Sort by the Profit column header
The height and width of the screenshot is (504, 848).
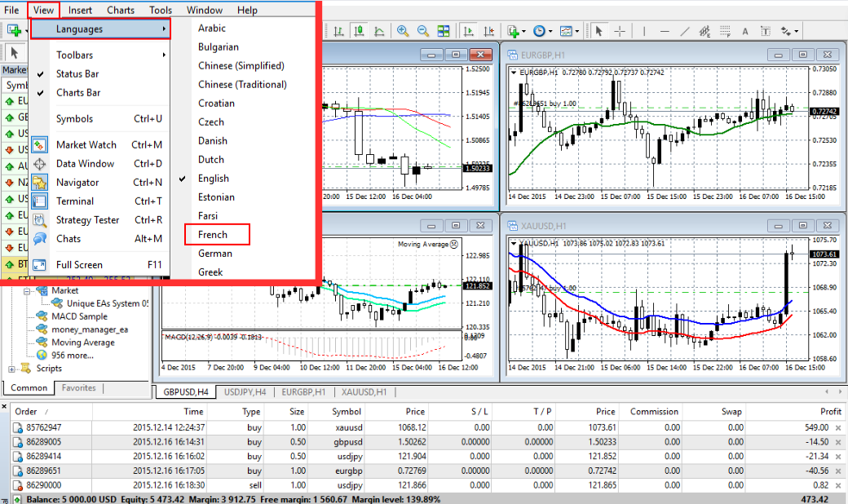click(831, 412)
